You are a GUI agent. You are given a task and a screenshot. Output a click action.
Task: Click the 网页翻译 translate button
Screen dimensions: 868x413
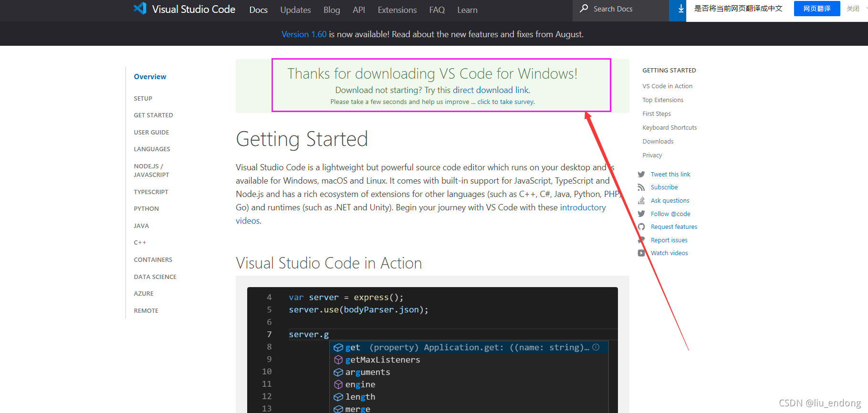coord(817,9)
